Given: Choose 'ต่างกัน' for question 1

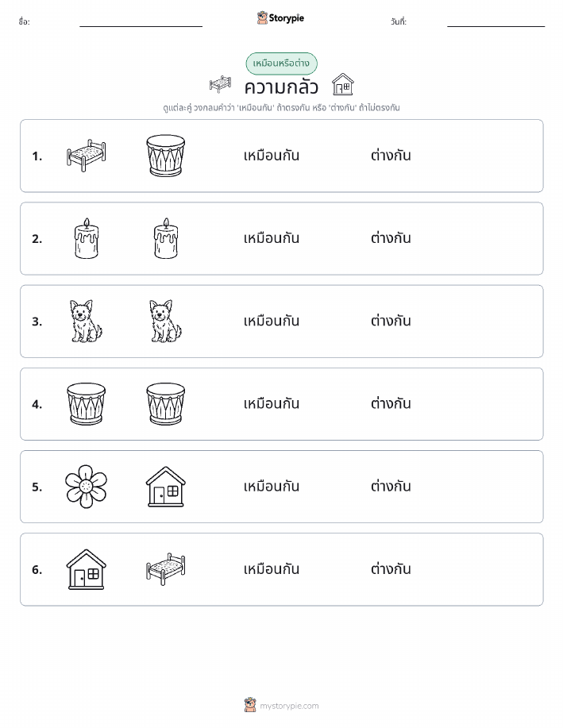Looking at the screenshot, I should 391,156.
